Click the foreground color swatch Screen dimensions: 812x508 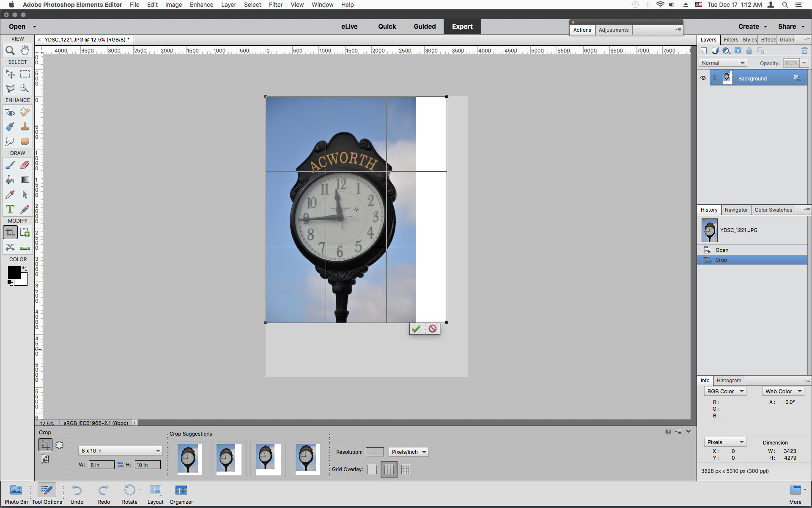tap(14, 273)
